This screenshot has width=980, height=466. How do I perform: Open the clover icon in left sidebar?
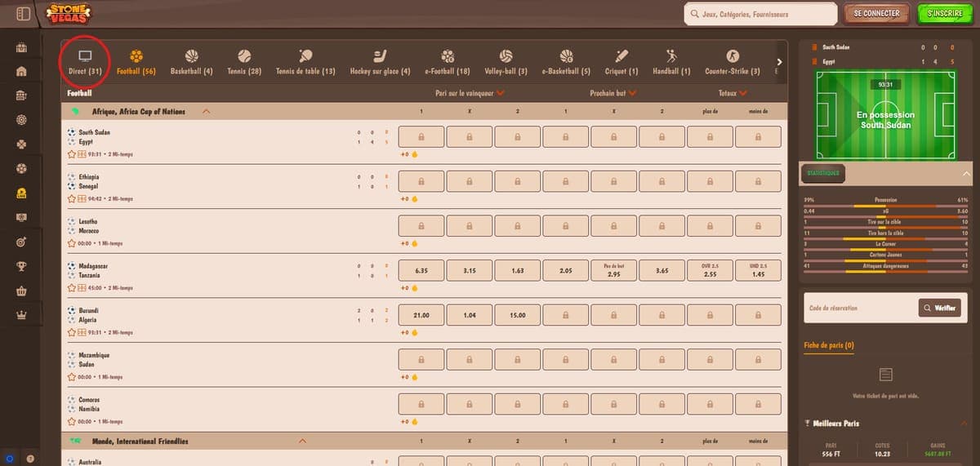pos(22,144)
